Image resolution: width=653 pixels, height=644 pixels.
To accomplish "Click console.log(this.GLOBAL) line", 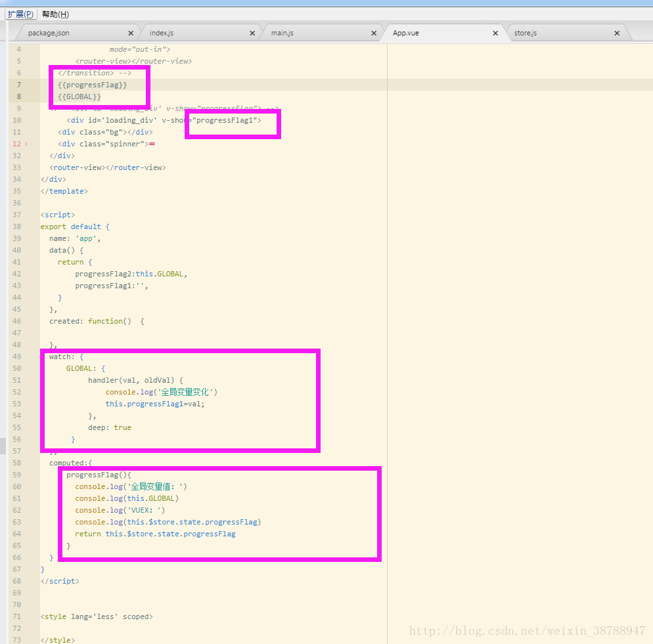I will (127, 498).
